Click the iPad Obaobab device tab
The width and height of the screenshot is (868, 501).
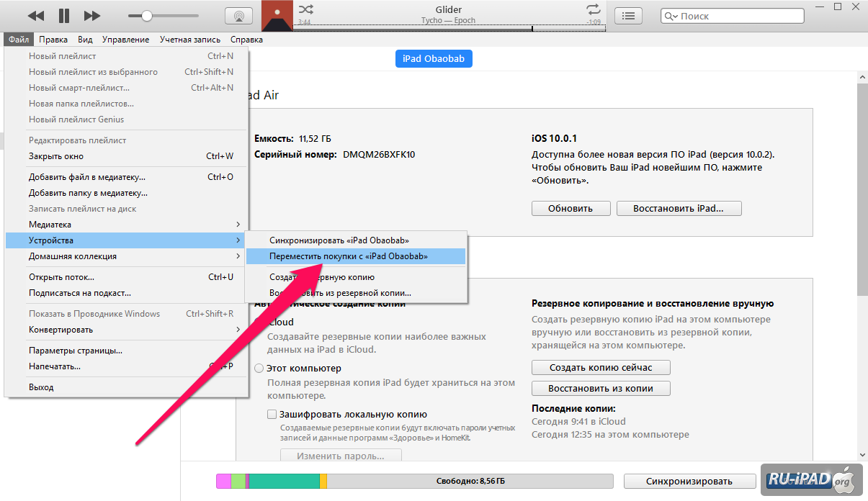(x=434, y=59)
